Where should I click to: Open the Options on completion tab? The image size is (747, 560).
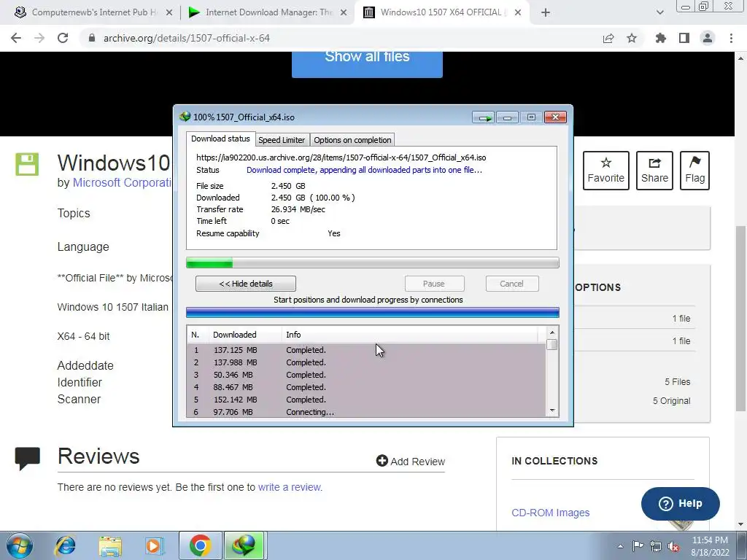[x=352, y=140]
